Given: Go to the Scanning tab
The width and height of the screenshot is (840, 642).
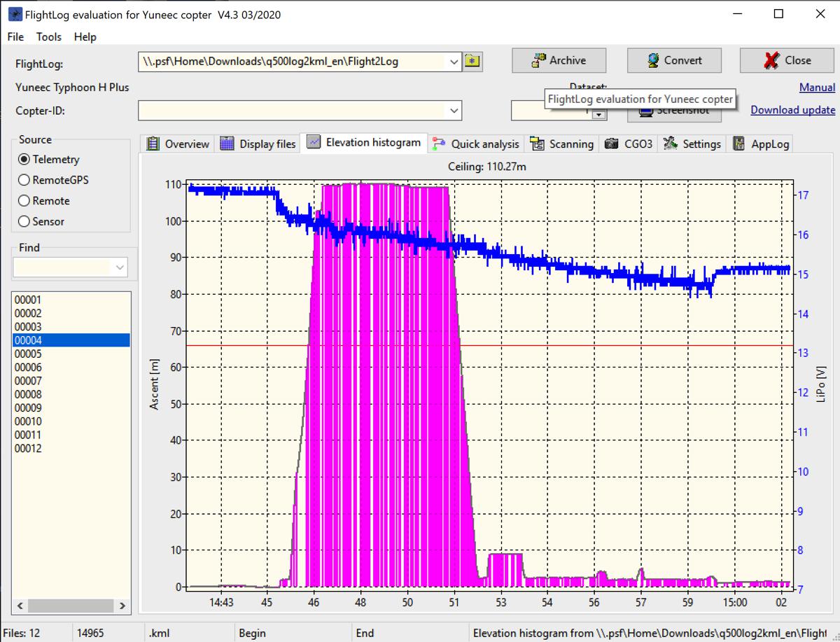Looking at the screenshot, I should 562,144.
